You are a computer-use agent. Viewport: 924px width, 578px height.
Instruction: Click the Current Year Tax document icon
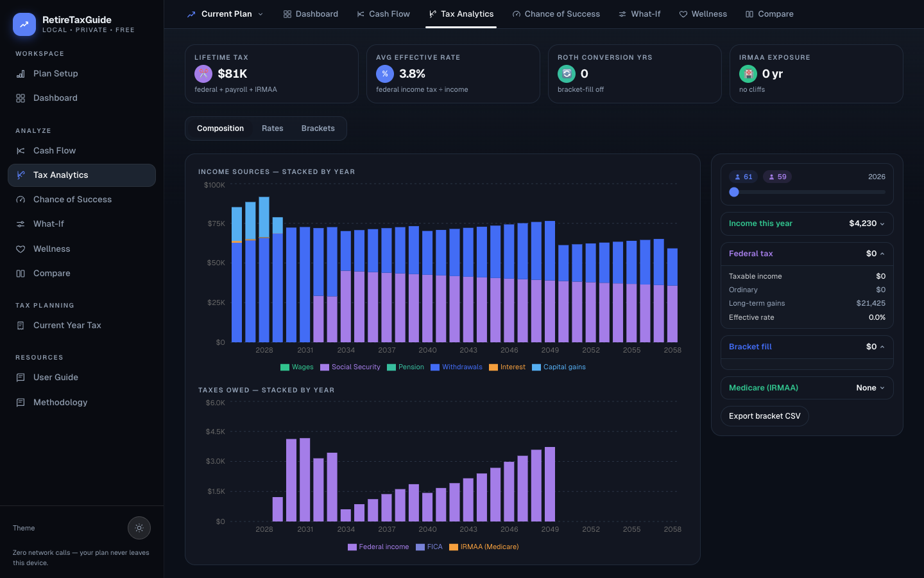coord(21,326)
